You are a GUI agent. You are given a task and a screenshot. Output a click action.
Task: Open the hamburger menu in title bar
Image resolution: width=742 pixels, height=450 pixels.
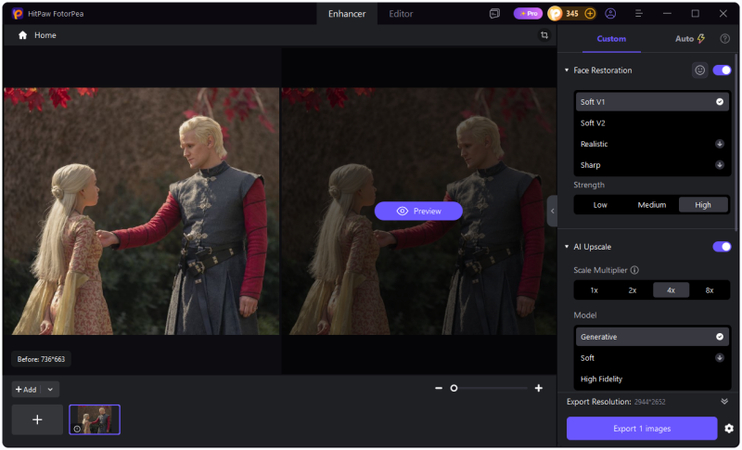(638, 14)
